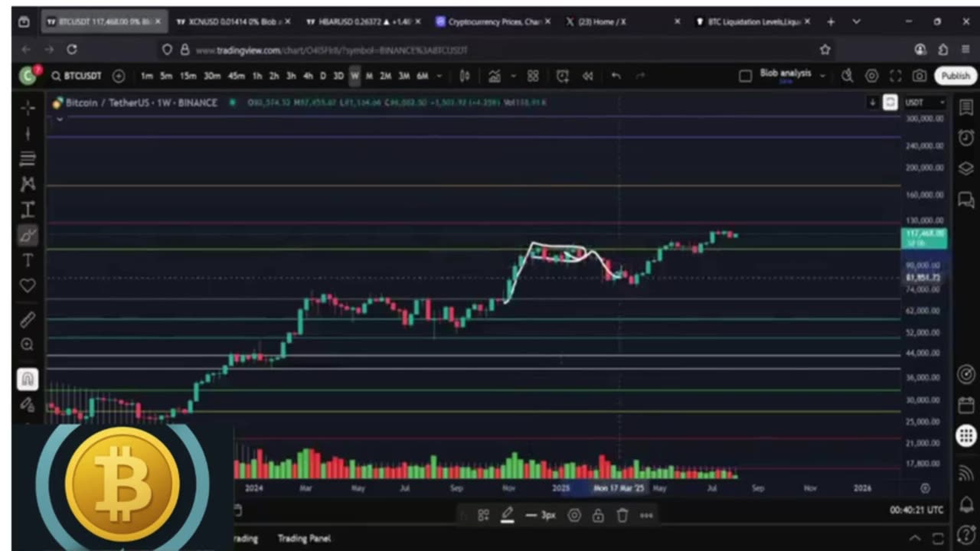The image size is (980, 551).
Task: Select the ruler measure tool
Action: click(28, 319)
